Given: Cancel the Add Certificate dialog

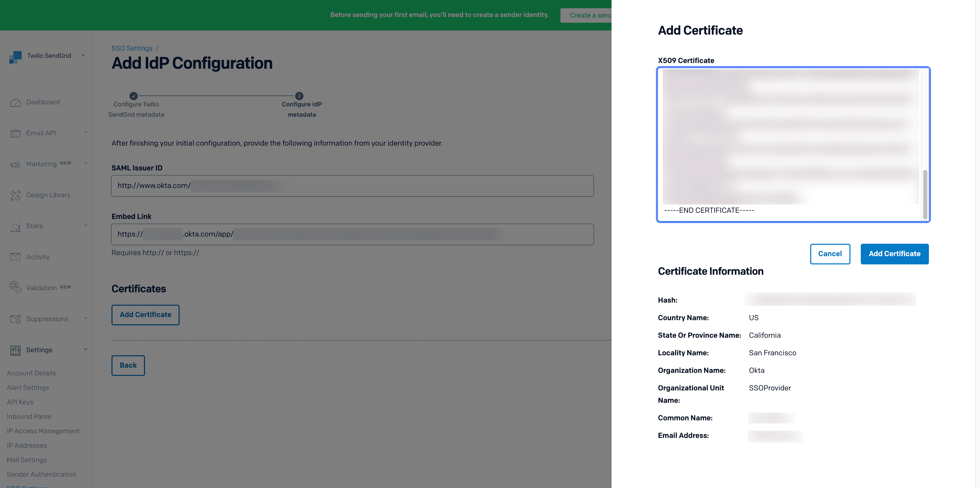Looking at the screenshot, I should (830, 254).
